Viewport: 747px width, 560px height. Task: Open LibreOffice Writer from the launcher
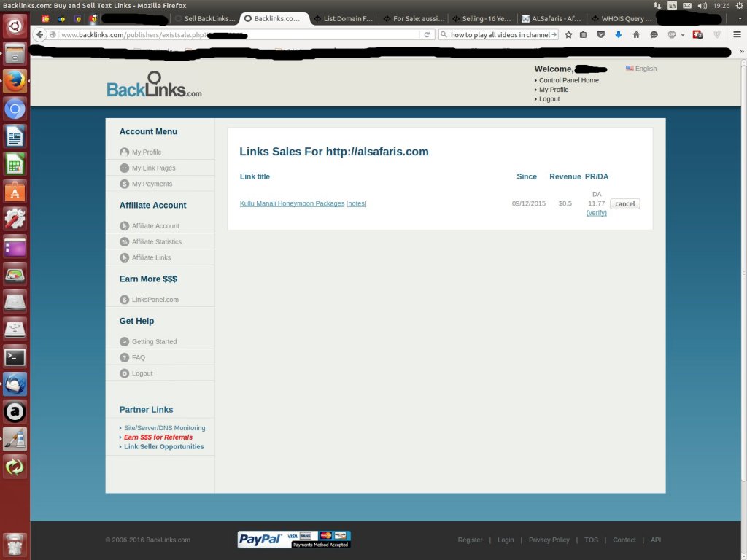[15, 136]
